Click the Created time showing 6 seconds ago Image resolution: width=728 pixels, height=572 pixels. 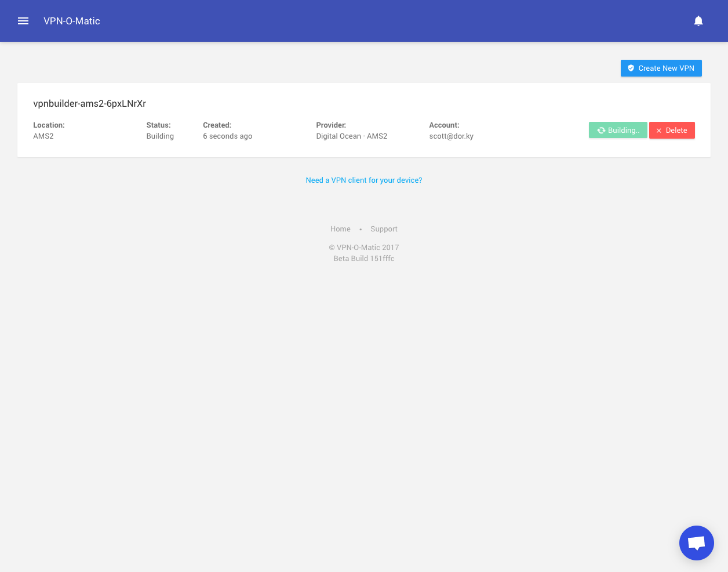pyautogui.click(x=227, y=136)
